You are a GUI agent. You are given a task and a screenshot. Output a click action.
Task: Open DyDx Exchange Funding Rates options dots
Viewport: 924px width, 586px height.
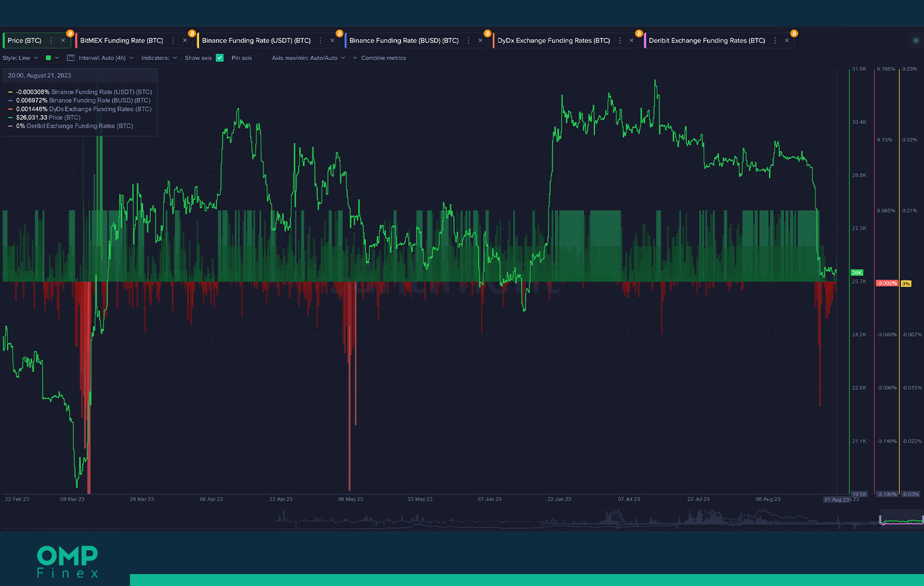click(x=620, y=41)
